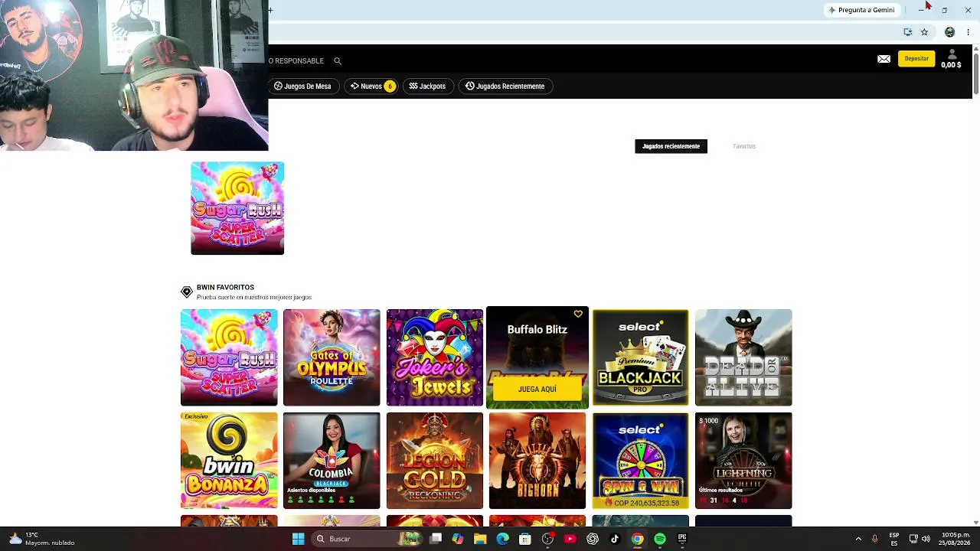Open OBS Studio from the taskbar
Image resolution: width=980 pixels, height=551 pixels.
(547, 539)
